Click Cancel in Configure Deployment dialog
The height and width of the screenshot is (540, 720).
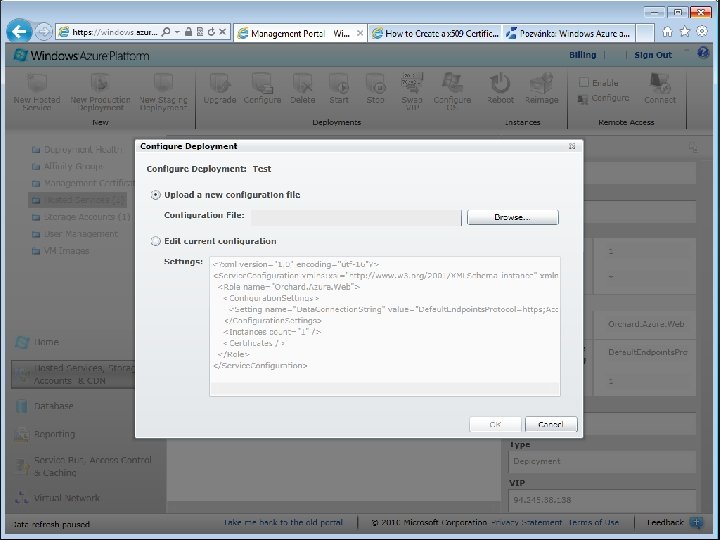551,424
